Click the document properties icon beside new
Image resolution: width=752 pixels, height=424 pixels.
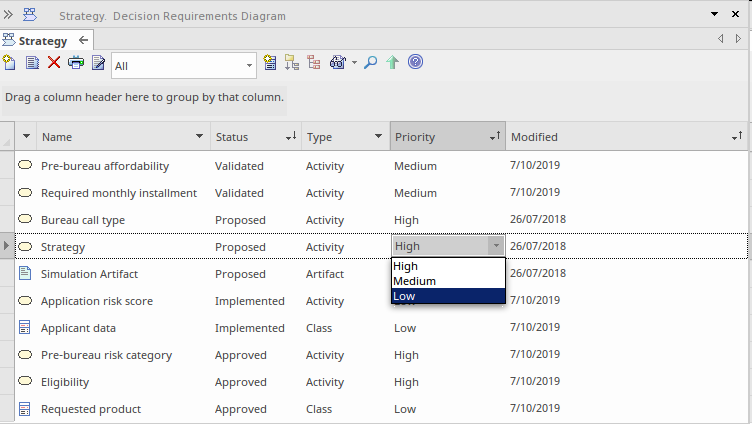pyautogui.click(x=32, y=63)
